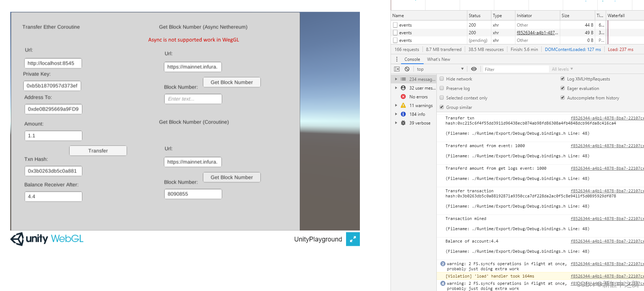Open f8526344 initiator link in network row

tap(537, 32)
